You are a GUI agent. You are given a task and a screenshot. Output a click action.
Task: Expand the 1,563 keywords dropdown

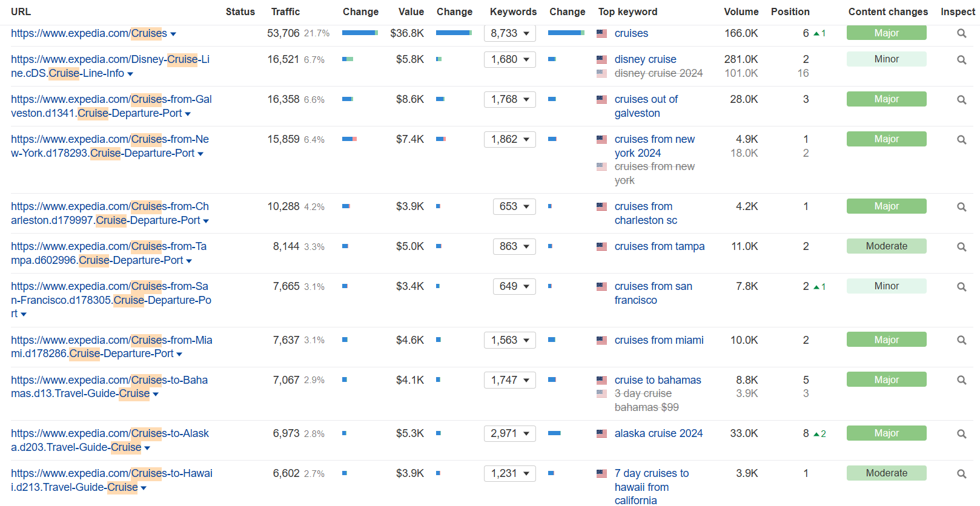(510, 340)
